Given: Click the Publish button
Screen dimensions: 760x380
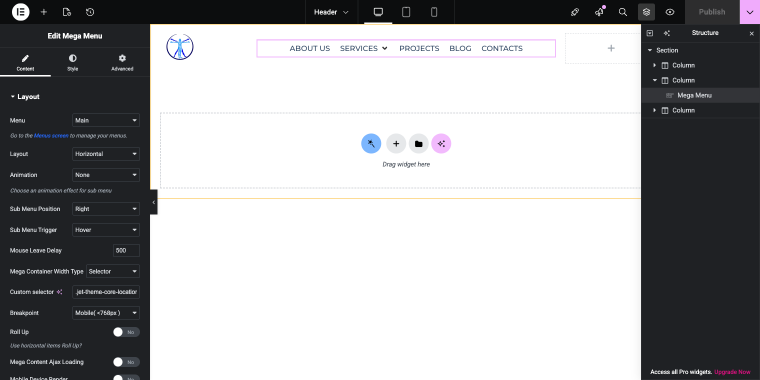Looking at the screenshot, I should tap(712, 12).
